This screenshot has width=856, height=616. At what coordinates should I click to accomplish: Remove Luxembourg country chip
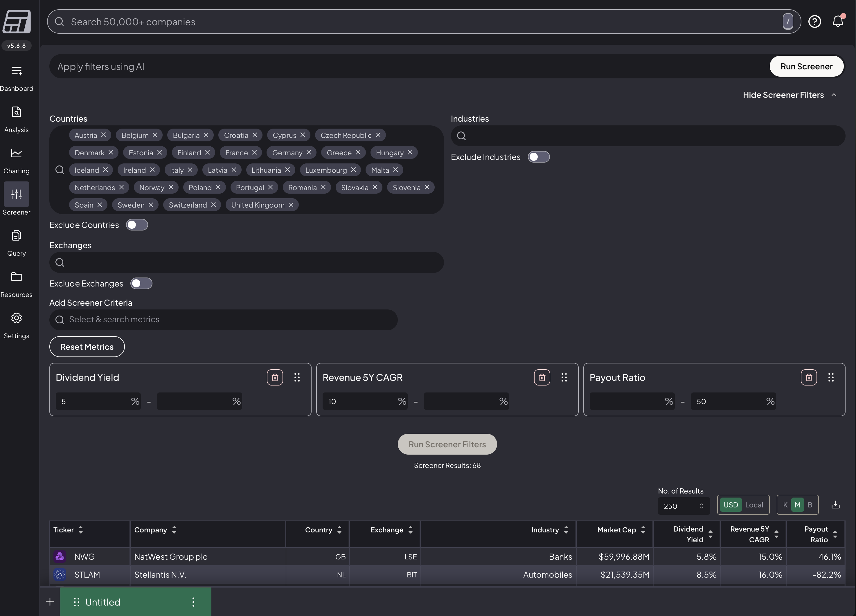(x=353, y=170)
